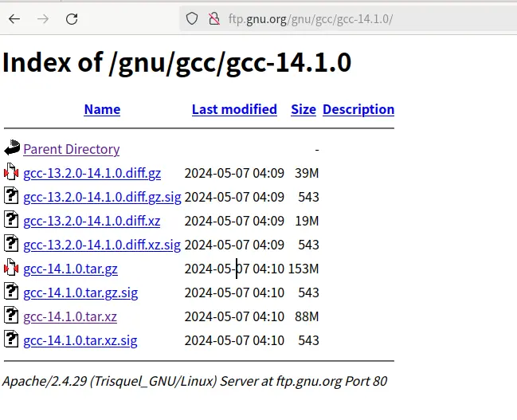Reload the page with the refresh icon
This screenshot has height=420, width=517.
pyautogui.click(x=72, y=19)
